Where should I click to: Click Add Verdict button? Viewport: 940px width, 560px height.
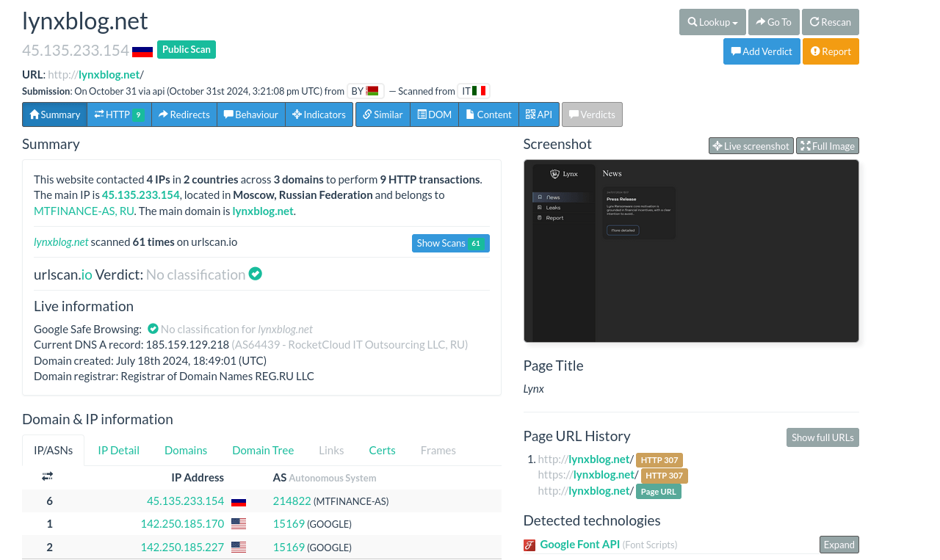(x=761, y=51)
